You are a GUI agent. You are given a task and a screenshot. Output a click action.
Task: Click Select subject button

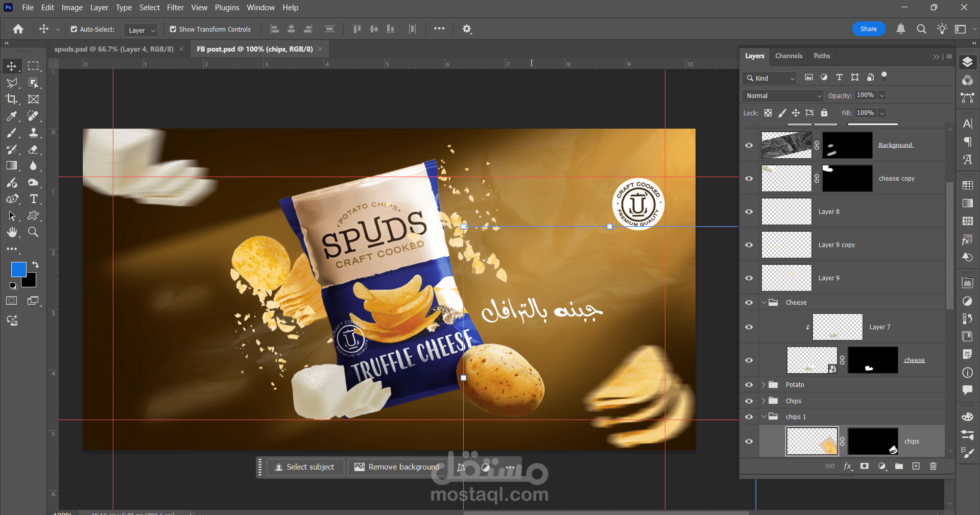click(x=305, y=467)
